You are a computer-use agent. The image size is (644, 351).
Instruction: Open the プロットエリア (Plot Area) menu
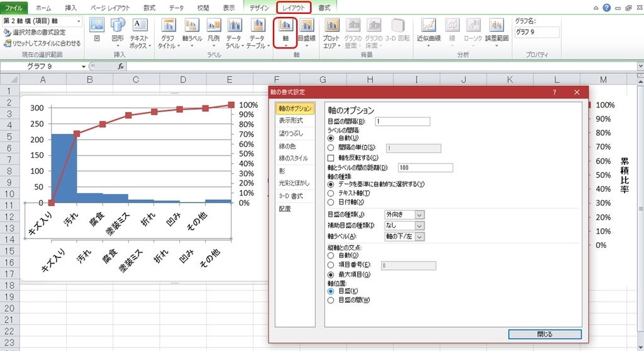point(331,34)
